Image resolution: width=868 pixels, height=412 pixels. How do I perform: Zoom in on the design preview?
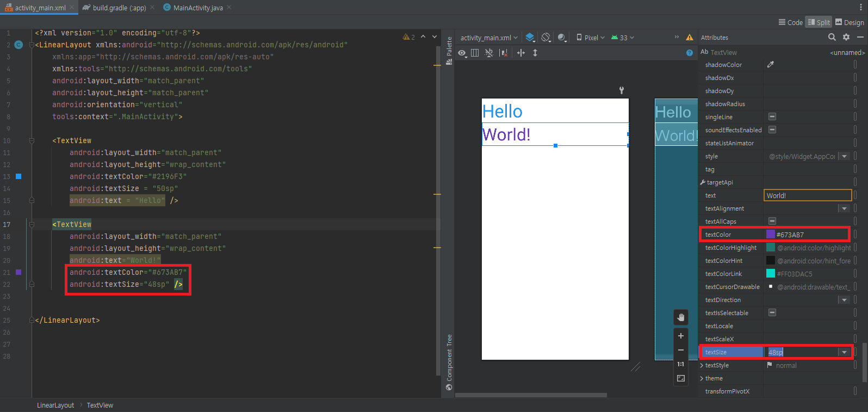click(x=681, y=336)
